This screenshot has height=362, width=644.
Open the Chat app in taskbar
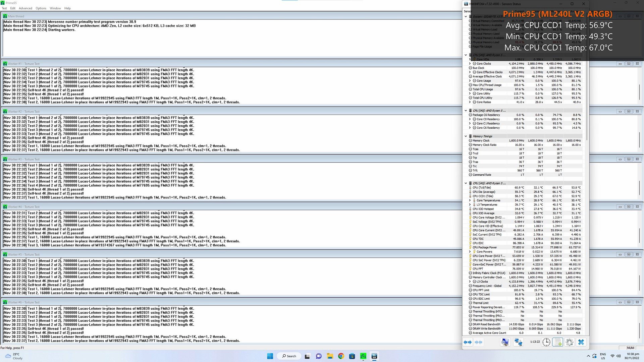point(319,356)
